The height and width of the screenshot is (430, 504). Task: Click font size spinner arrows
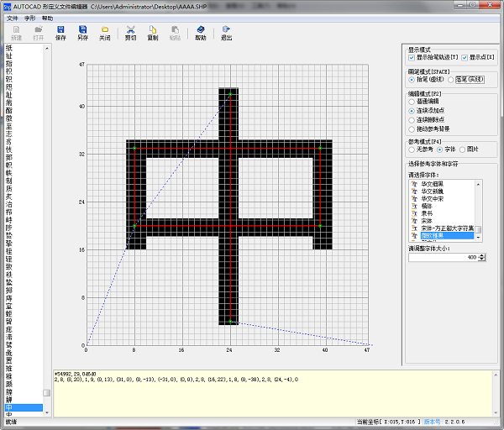pyautogui.click(x=482, y=256)
